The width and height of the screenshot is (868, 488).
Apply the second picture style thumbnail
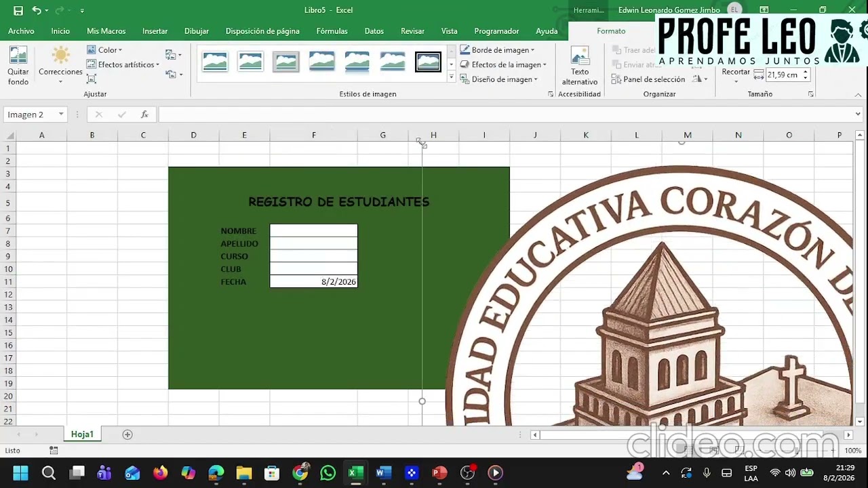[250, 62]
